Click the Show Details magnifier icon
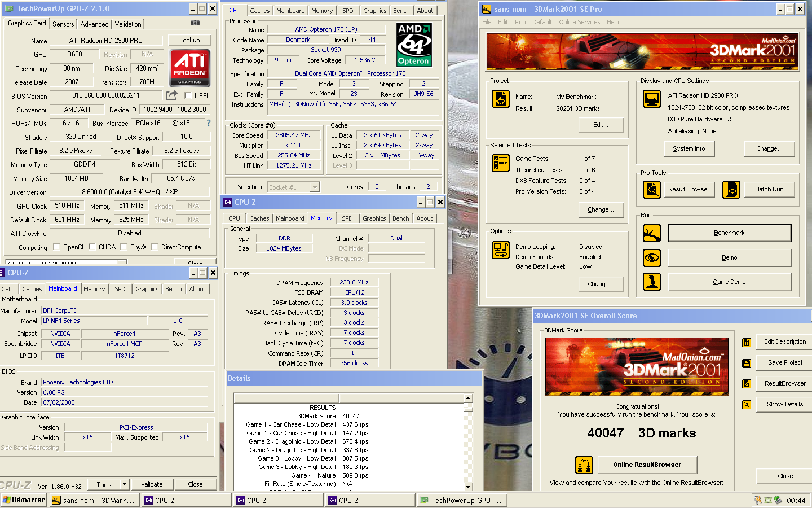The width and height of the screenshot is (812, 508). (x=747, y=405)
